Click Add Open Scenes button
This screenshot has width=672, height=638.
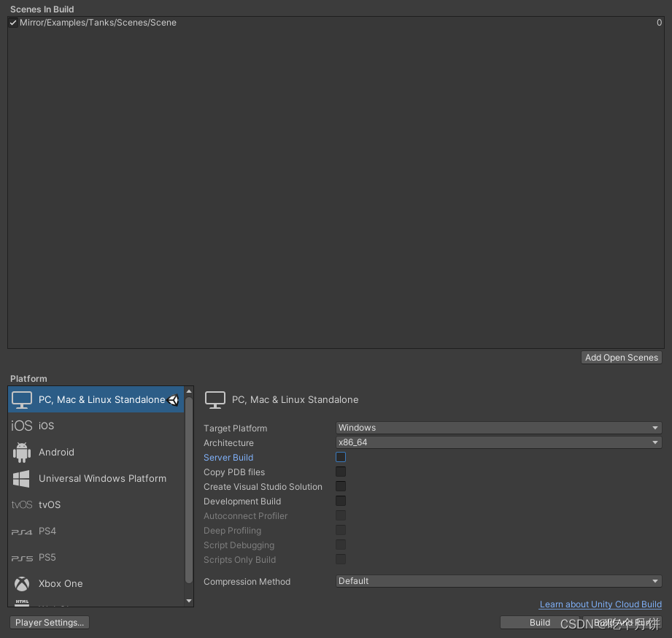pyautogui.click(x=622, y=358)
